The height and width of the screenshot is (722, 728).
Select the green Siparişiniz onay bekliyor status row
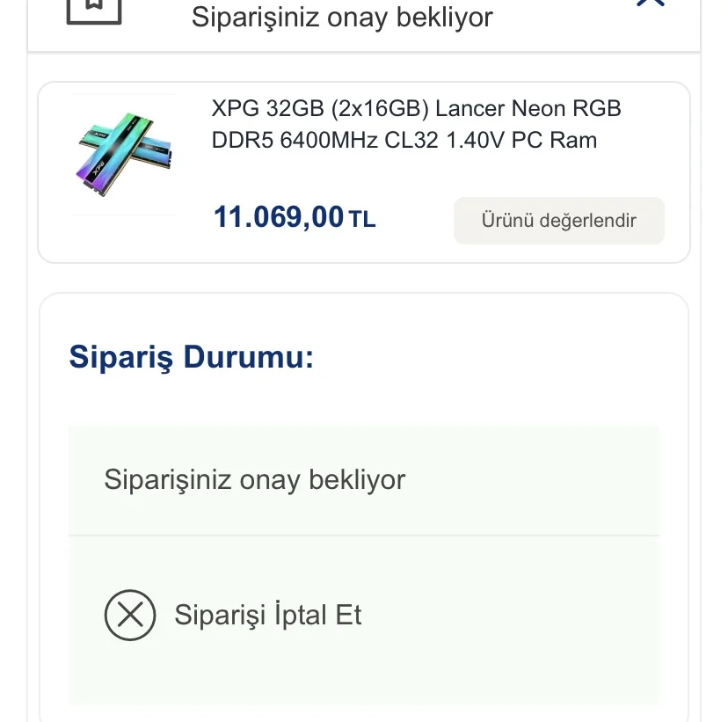[x=363, y=480]
